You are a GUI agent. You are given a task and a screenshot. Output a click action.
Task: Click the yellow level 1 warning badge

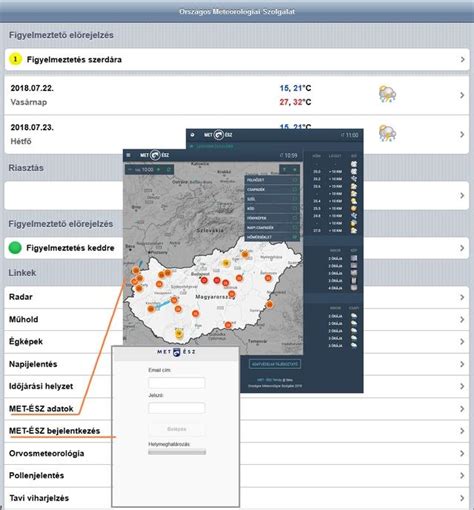(x=15, y=59)
